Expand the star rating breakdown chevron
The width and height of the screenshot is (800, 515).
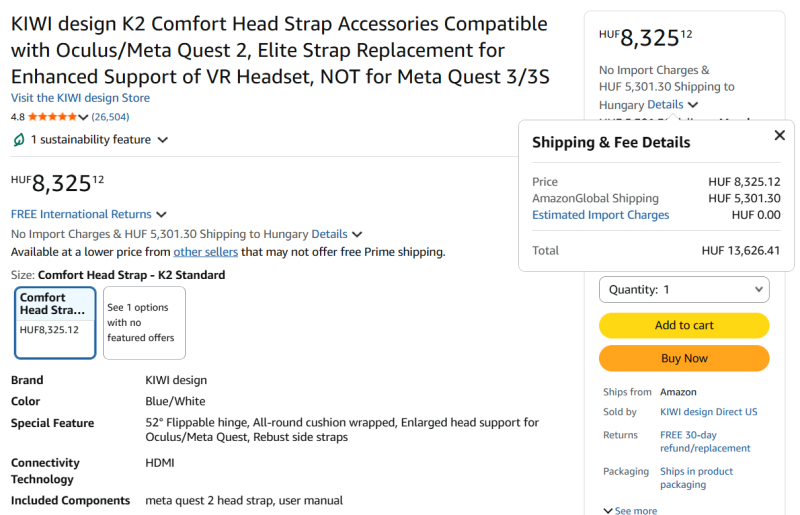pyautogui.click(x=83, y=117)
